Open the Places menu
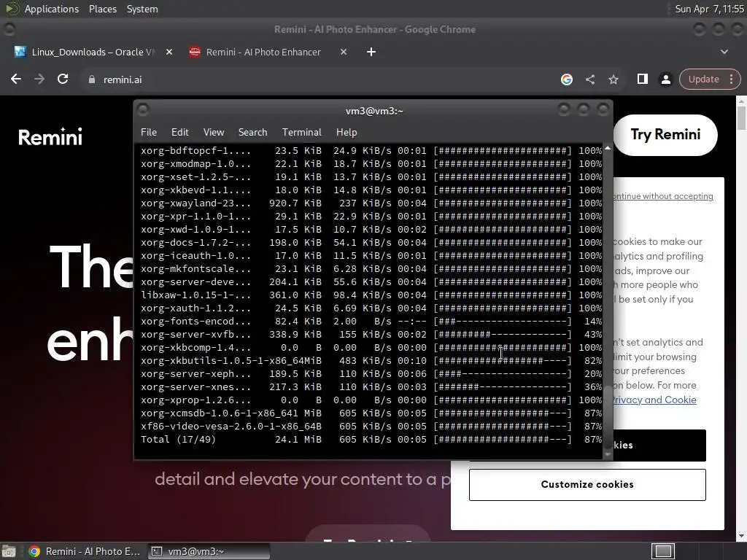This screenshot has height=560, width=747. point(102,9)
